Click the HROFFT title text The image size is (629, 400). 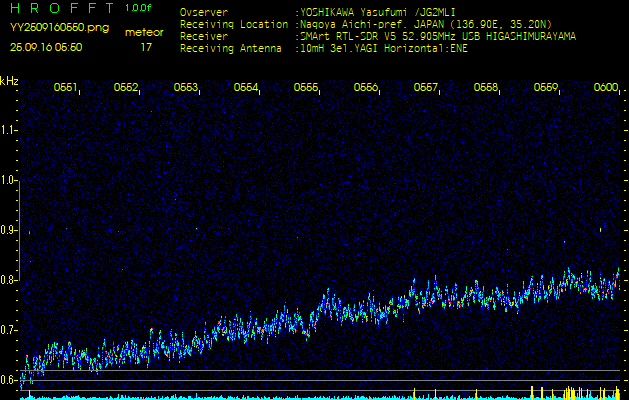pyautogui.click(x=60, y=8)
